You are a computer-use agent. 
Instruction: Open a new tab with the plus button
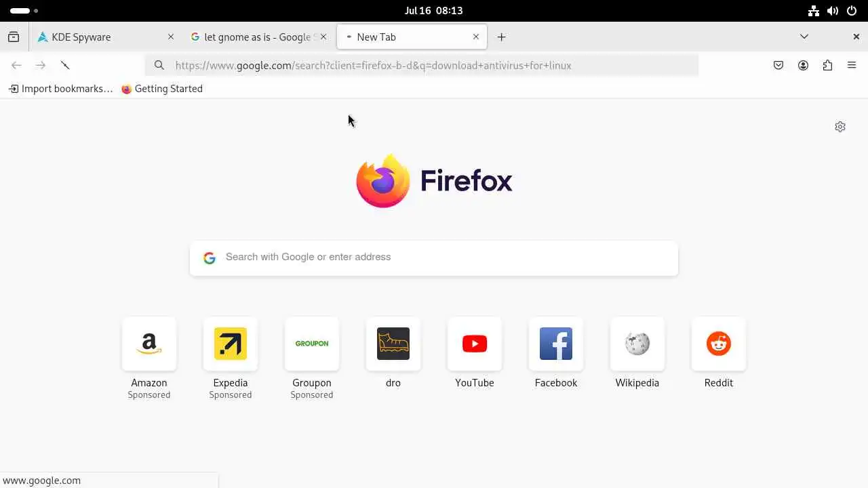coord(502,37)
